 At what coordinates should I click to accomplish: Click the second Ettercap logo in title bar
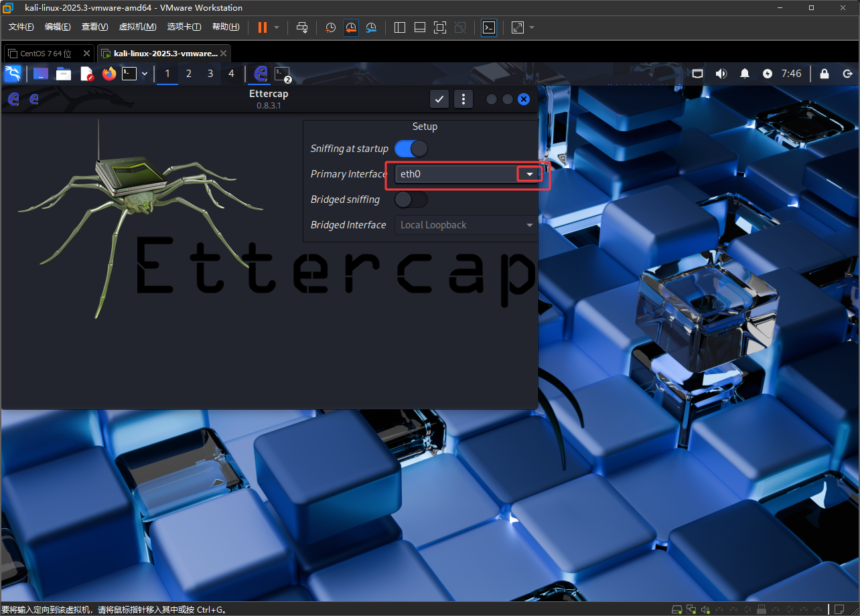pyautogui.click(x=34, y=99)
